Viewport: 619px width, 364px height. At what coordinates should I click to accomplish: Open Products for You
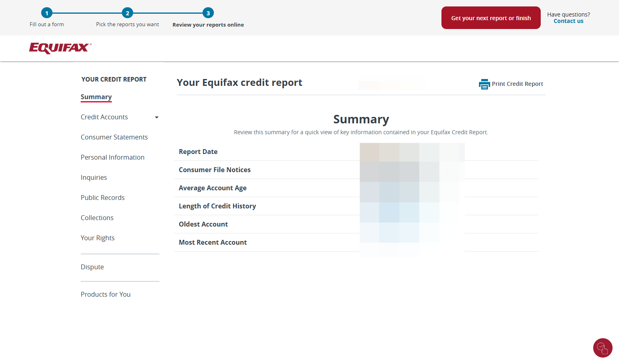coord(105,294)
